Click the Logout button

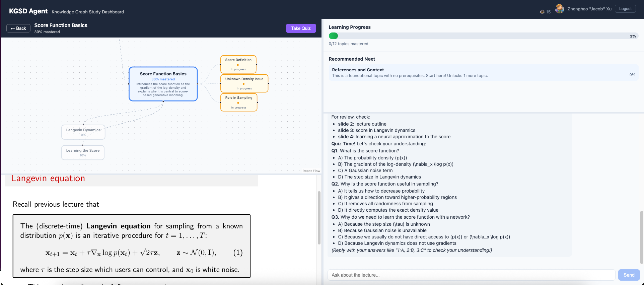(x=625, y=9)
